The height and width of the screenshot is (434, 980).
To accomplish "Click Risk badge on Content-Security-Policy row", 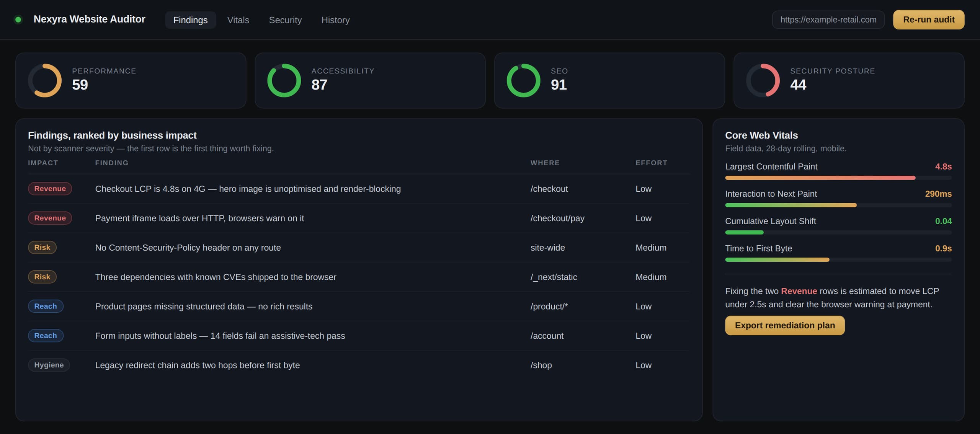I will coord(42,247).
